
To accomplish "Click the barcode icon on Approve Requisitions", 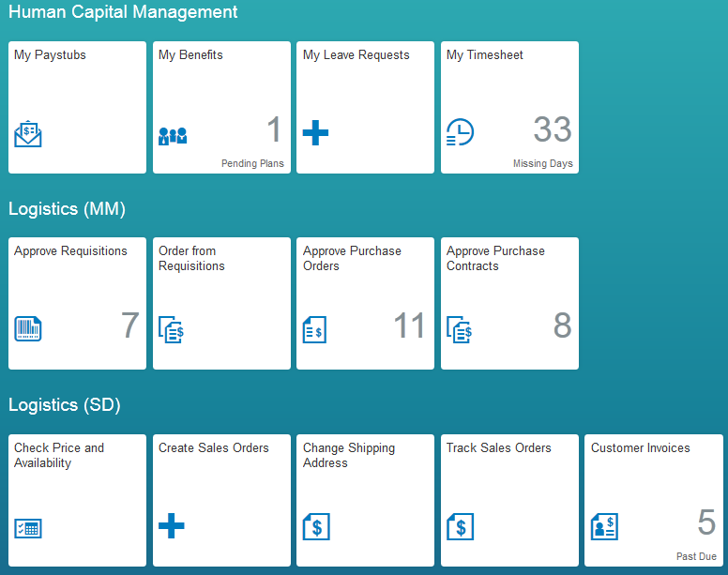I will (x=28, y=329).
